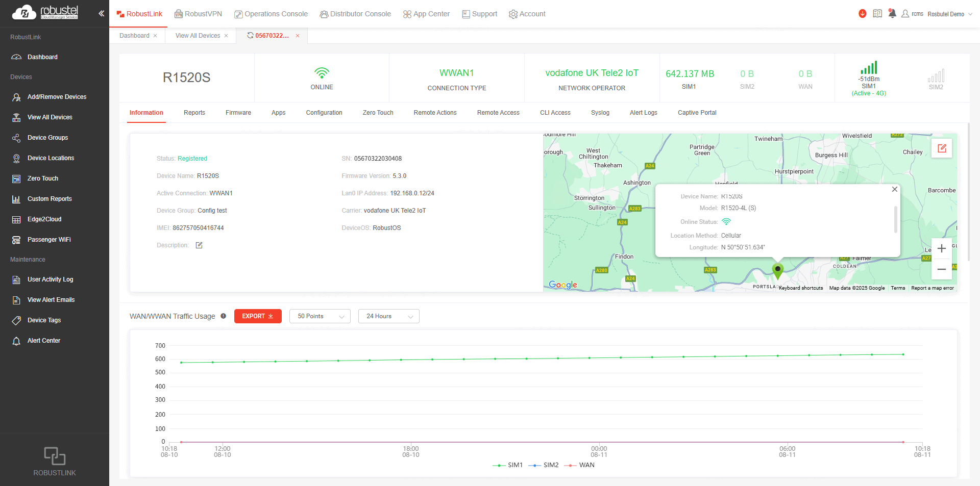Open the 50 Points dropdown
980x486 pixels.
tap(320, 316)
